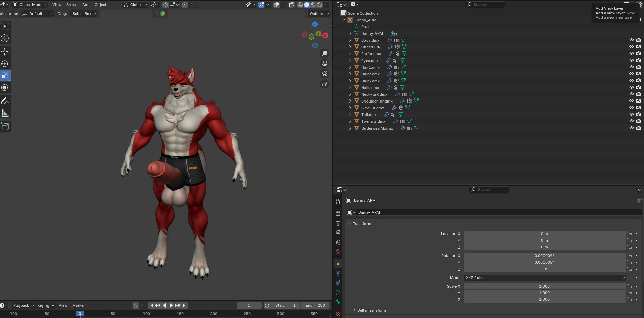The width and height of the screenshot is (644, 318).
Task: Click the 3D Cursor tool
Action: click(x=5, y=38)
